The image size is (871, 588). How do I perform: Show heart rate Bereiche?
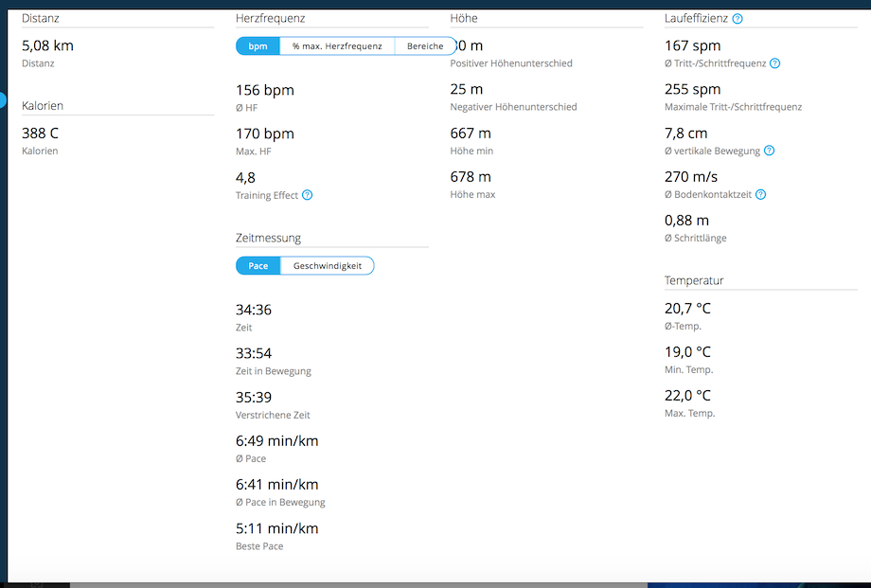tap(424, 46)
